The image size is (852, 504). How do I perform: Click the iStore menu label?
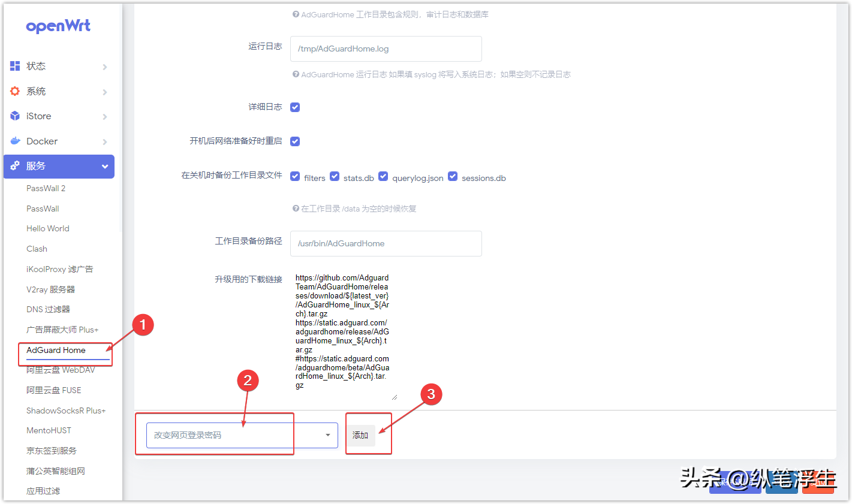39,116
